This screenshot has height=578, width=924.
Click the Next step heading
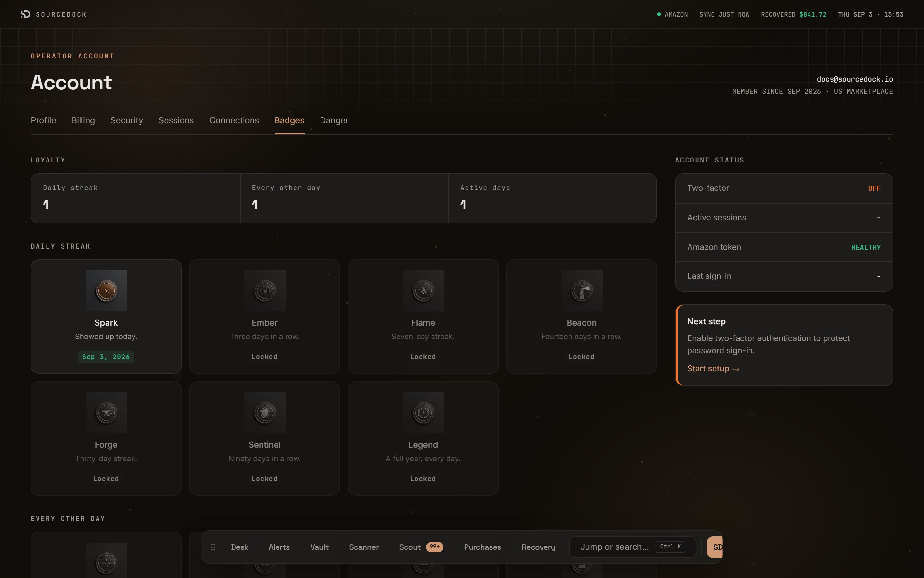pos(706,321)
